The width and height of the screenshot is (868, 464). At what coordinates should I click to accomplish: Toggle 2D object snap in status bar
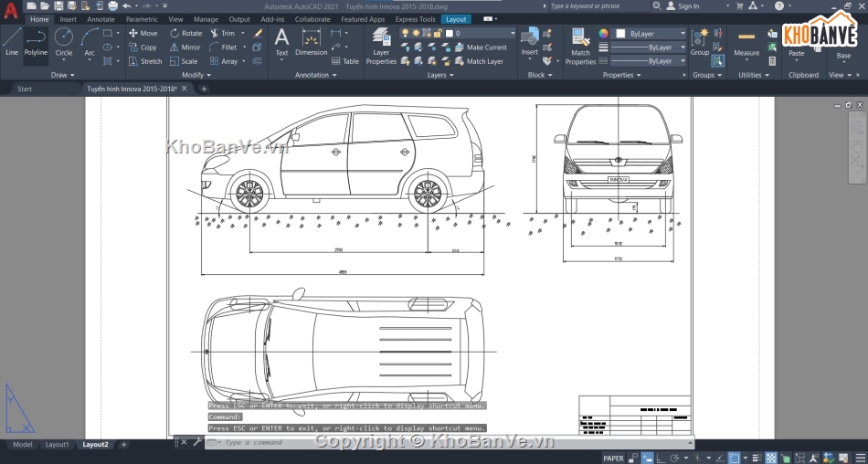[x=734, y=459]
